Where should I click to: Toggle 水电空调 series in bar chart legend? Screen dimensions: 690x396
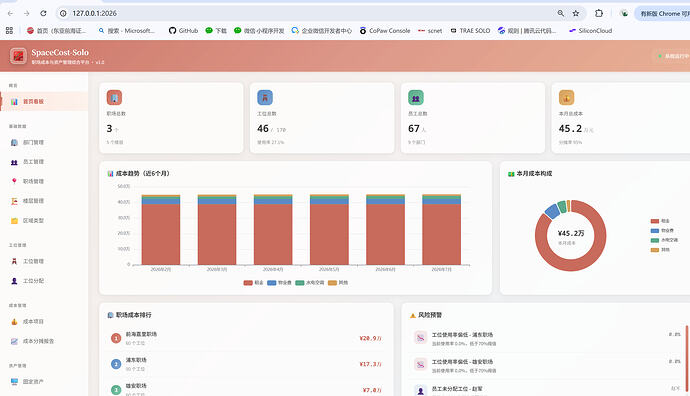coord(310,283)
